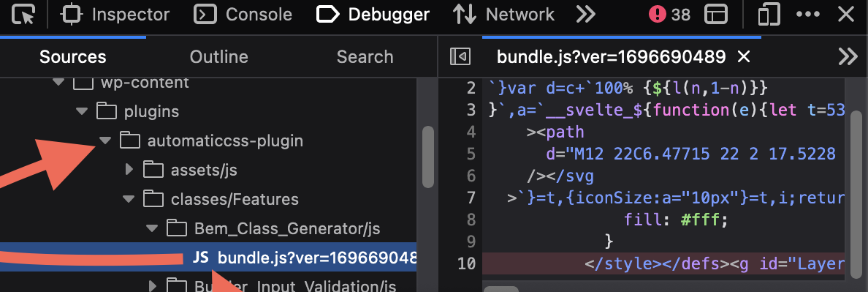The width and height of the screenshot is (868, 292).
Task: Activate the element picker tool
Action: click(23, 15)
